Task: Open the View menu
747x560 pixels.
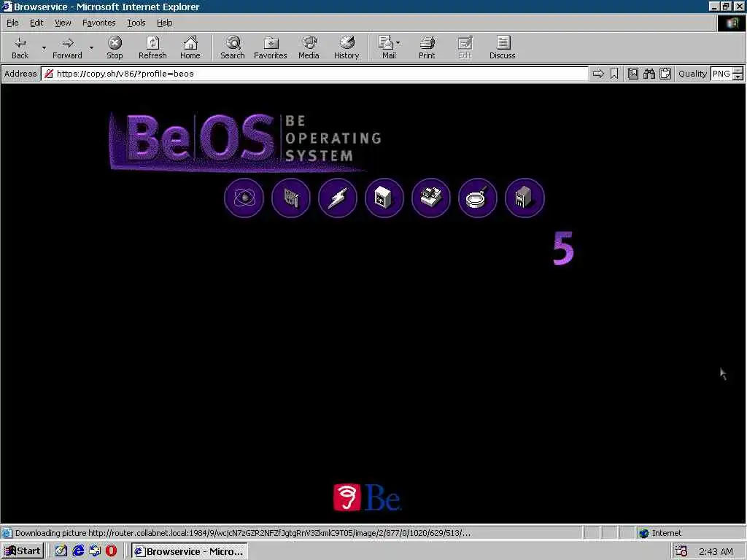Action: click(63, 23)
